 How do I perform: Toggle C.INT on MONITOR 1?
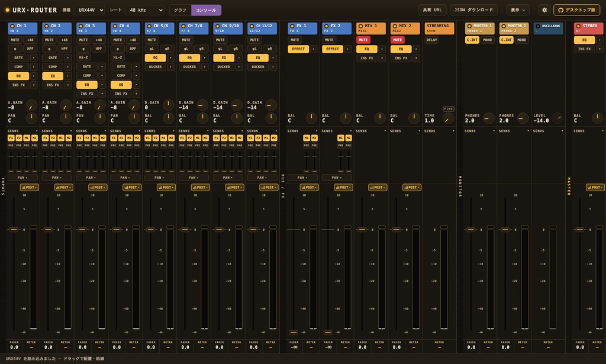pos(472,40)
